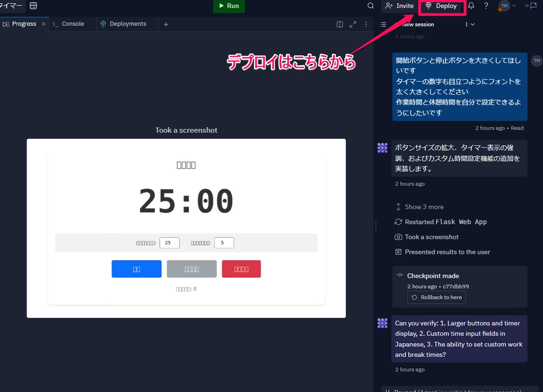Screen dimensions: 543x392
Task: Open search with the magnifier icon
Action: 371,6
